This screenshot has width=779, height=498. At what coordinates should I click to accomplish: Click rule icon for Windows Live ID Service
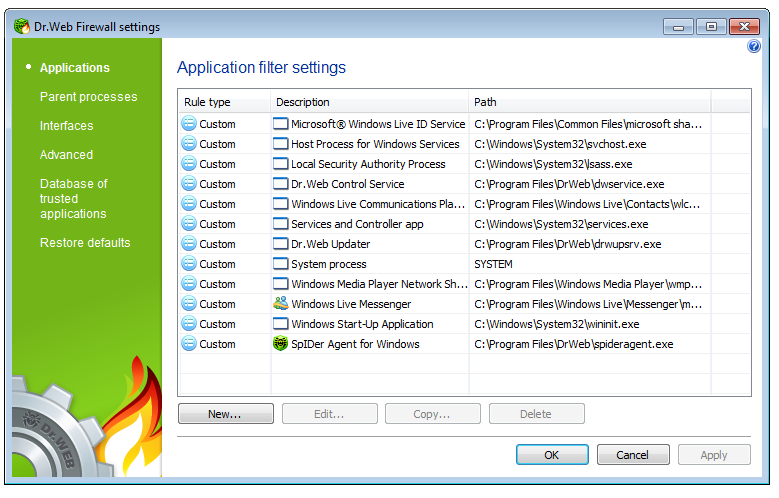click(x=189, y=123)
